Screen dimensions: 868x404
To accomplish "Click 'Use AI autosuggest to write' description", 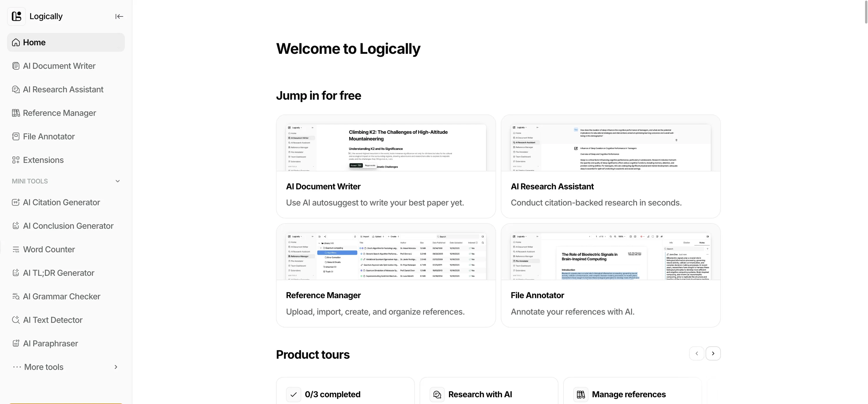I will (x=375, y=203).
